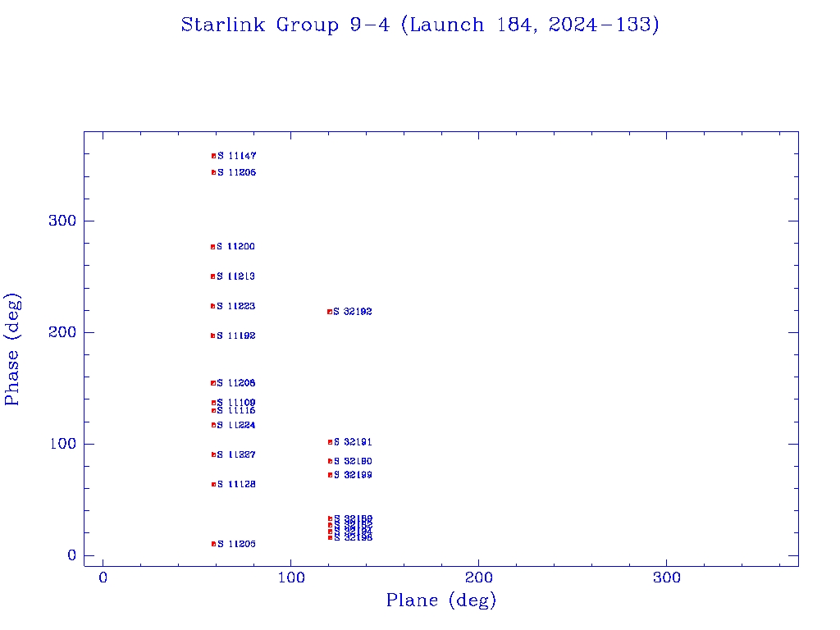The height and width of the screenshot is (630, 840).
Task: Click the 200 tick label on Phase axis
Action: point(62,332)
